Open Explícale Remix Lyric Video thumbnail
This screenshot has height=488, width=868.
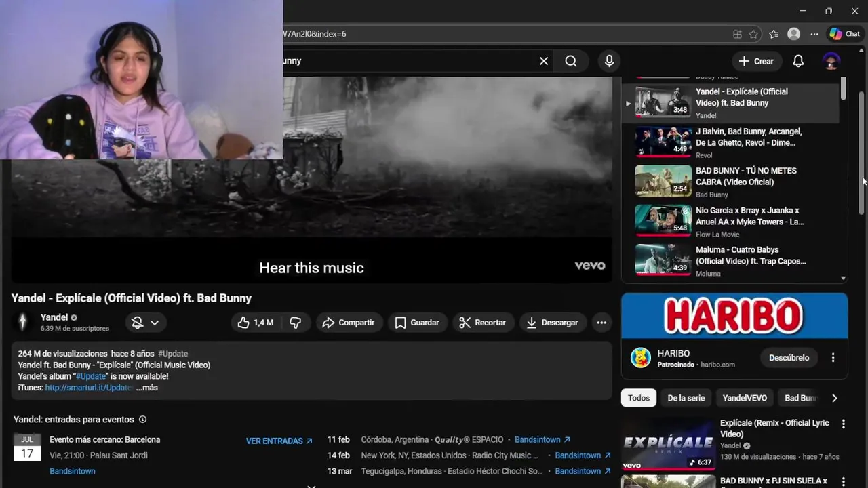(x=668, y=444)
